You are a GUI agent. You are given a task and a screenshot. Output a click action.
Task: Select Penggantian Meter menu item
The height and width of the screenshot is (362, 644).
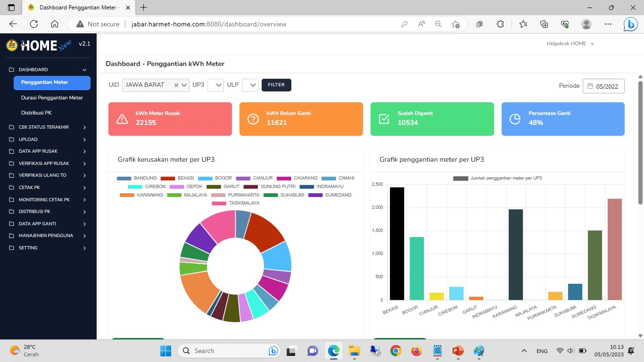pyautogui.click(x=52, y=82)
